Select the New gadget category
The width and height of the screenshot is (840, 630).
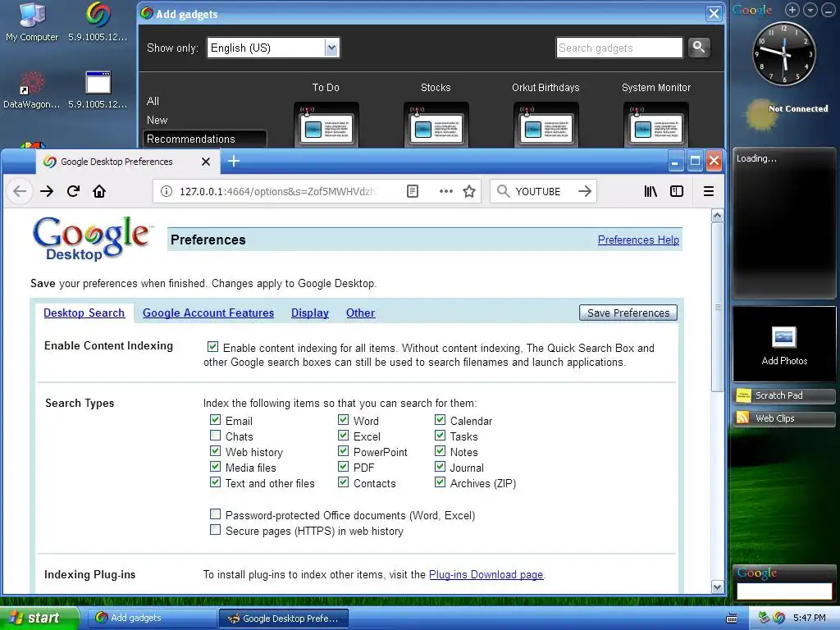point(157,120)
